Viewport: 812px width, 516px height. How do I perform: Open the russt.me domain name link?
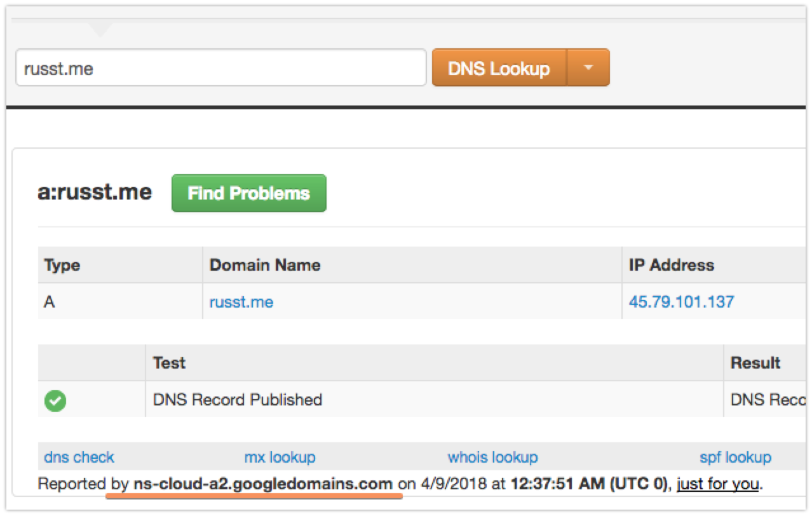click(241, 301)
